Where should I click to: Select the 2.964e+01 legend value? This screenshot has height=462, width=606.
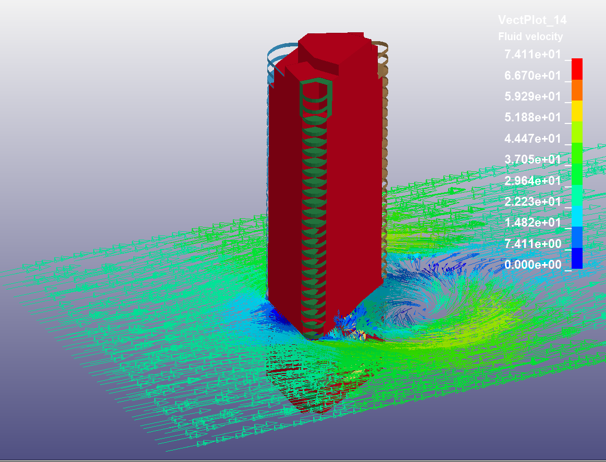click(532, 181)
